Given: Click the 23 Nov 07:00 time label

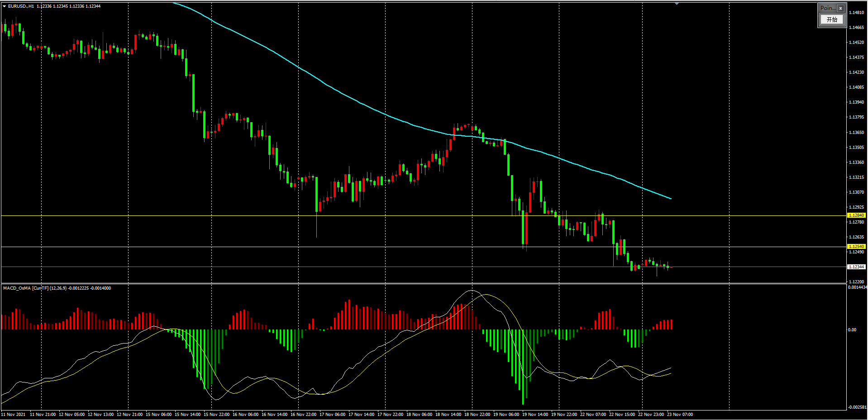Looking at the screenshot, I should pyautogui.click(x=680, y=415).
